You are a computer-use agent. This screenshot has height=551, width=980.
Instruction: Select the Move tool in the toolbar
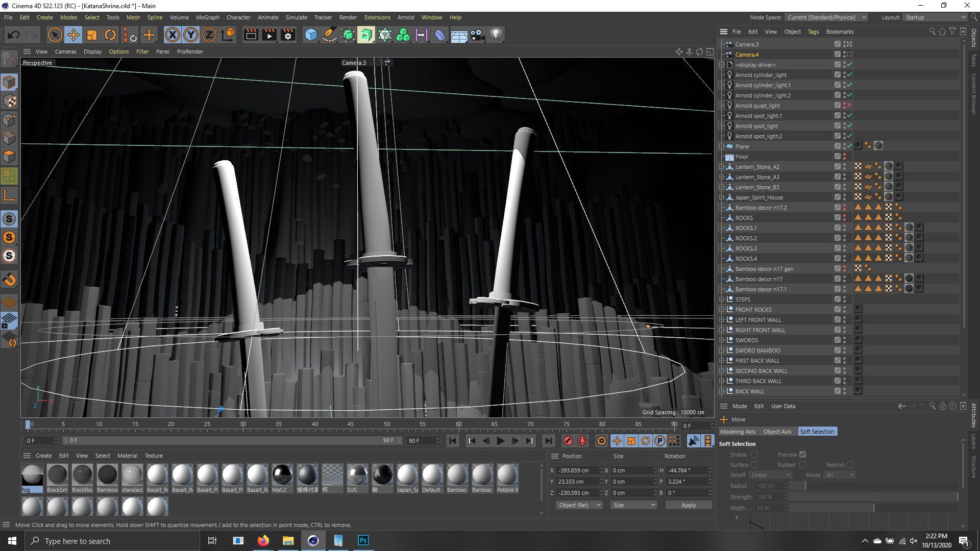[73, 35]
